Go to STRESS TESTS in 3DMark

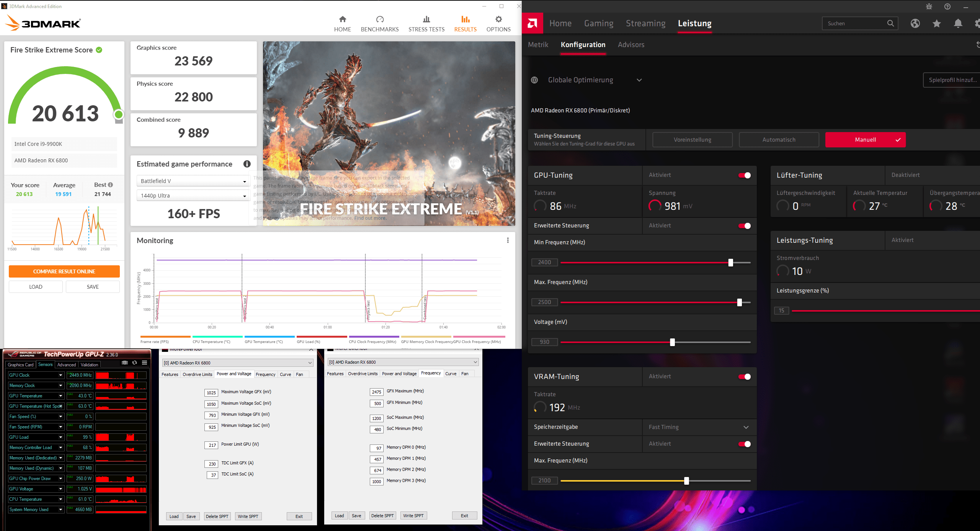[426, 24]
